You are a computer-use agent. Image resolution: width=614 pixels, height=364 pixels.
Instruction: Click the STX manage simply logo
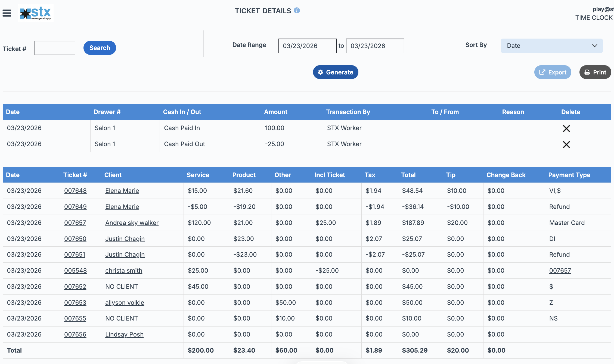pyautogui.click(x=36, y=13)
